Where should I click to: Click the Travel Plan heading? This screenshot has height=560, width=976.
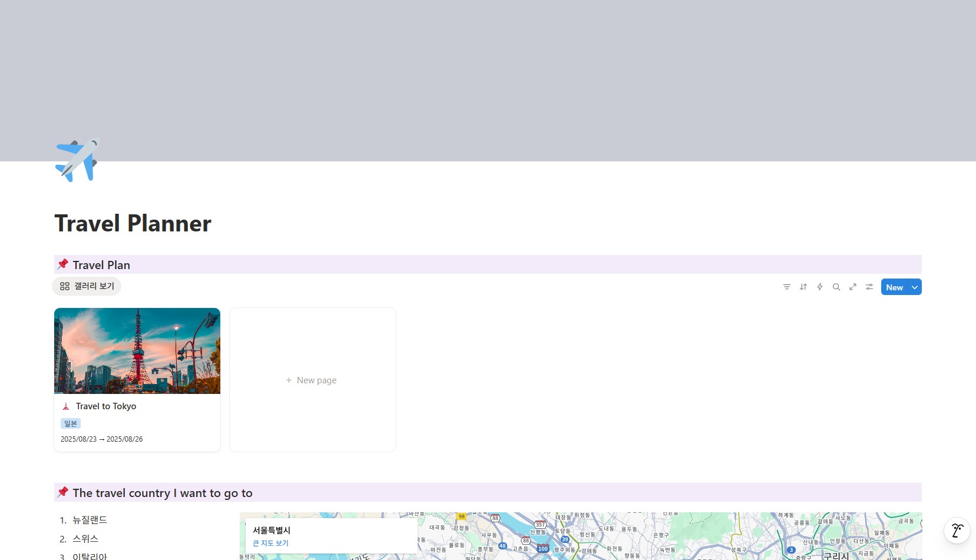[101, 265]
